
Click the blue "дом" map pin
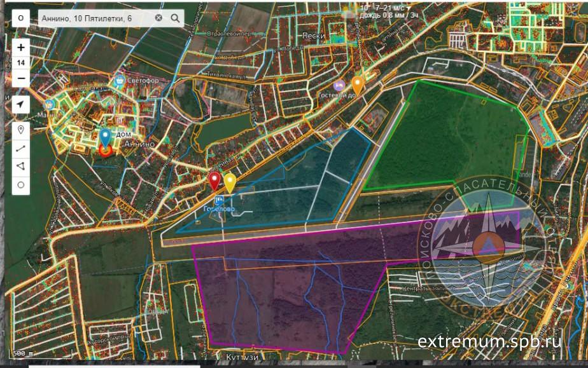(x=105, y=137)
